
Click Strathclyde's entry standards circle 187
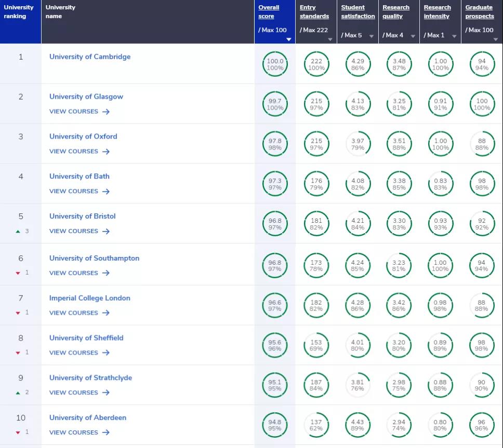tap(316, 385)
